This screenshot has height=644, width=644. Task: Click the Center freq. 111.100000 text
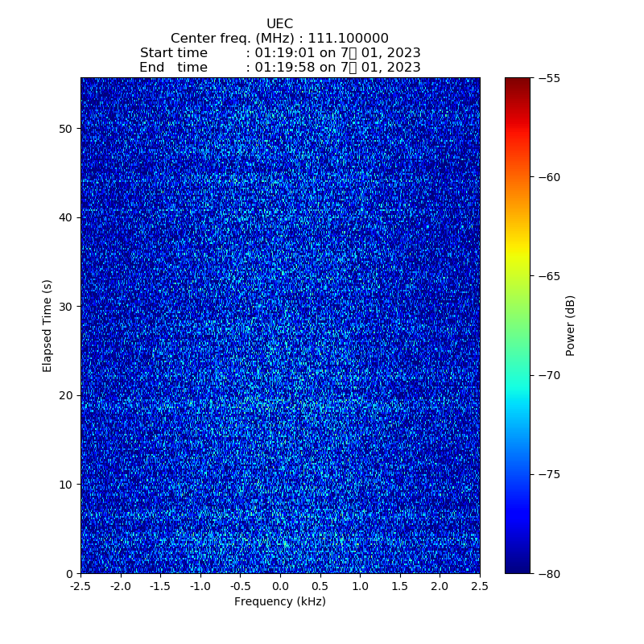[x=279, y=39]
